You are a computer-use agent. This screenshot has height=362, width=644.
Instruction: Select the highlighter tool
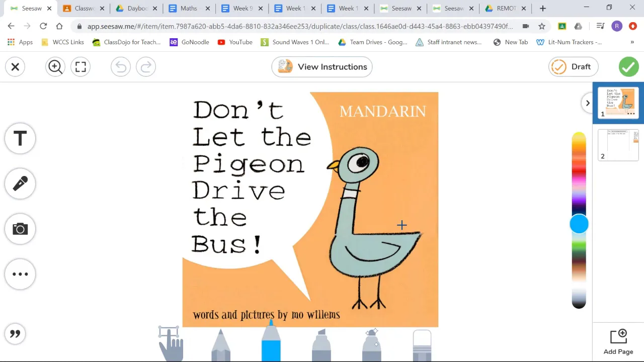point(321,345)
